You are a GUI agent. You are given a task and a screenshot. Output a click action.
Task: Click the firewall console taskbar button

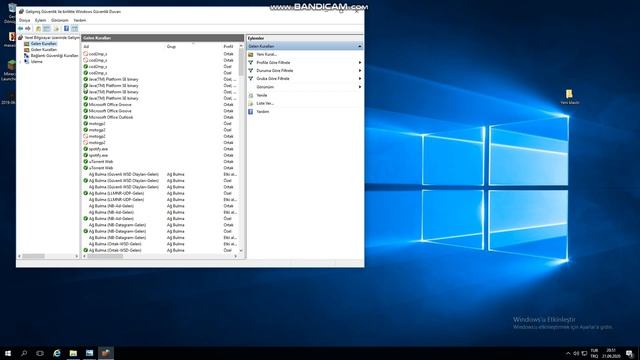(x=106, y=353)
